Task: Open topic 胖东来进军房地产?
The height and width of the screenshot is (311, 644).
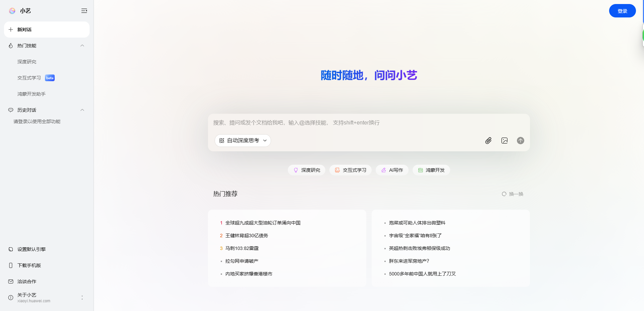Action: [x=409, y=261]
